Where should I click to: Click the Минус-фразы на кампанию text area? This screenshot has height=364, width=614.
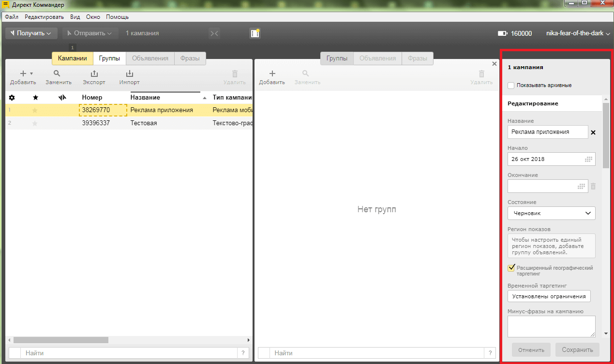pos(551,326)
